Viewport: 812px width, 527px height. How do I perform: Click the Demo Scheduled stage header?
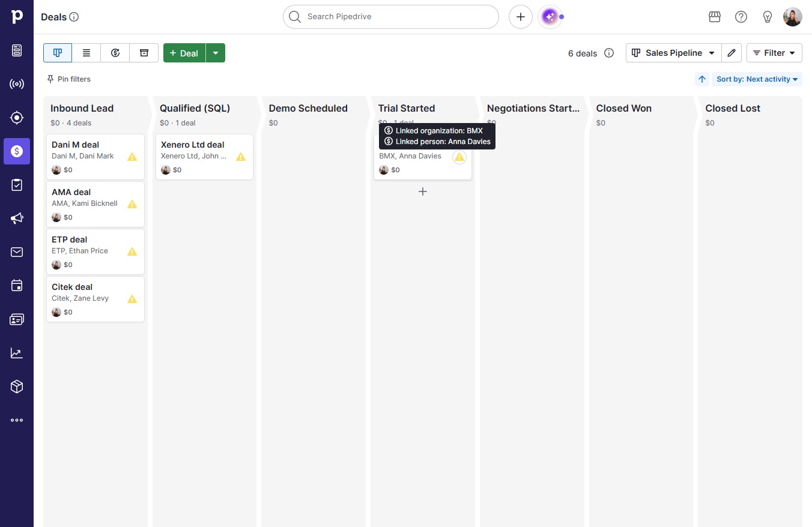(308, 109)
